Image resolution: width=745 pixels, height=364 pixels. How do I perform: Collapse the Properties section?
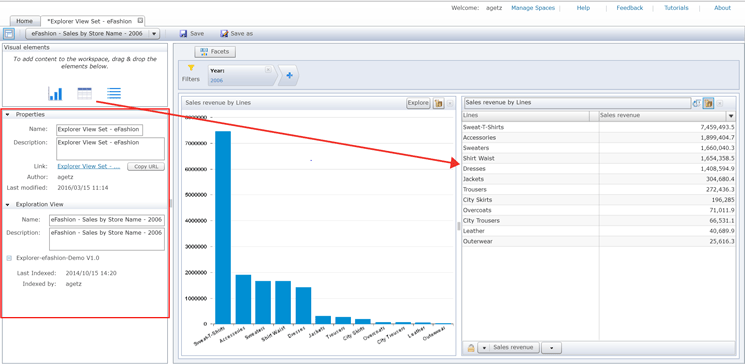click(x=8, y=115)
